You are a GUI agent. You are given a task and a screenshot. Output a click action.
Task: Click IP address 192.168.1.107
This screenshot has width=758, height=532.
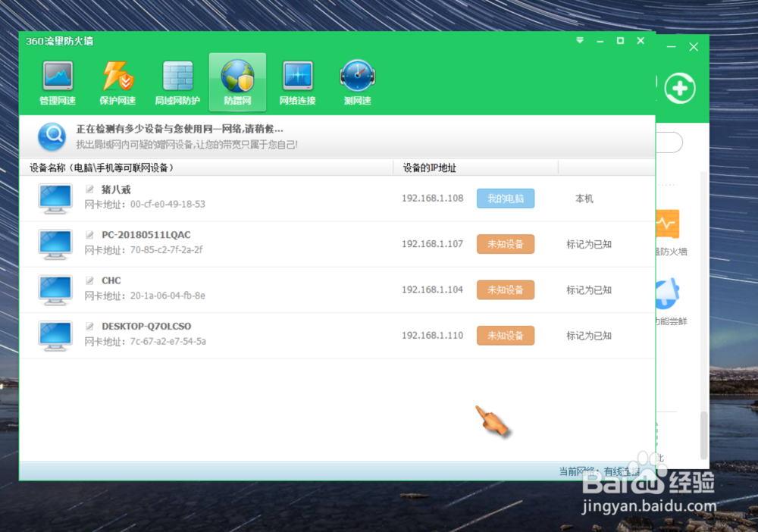[x=432, y=244]
